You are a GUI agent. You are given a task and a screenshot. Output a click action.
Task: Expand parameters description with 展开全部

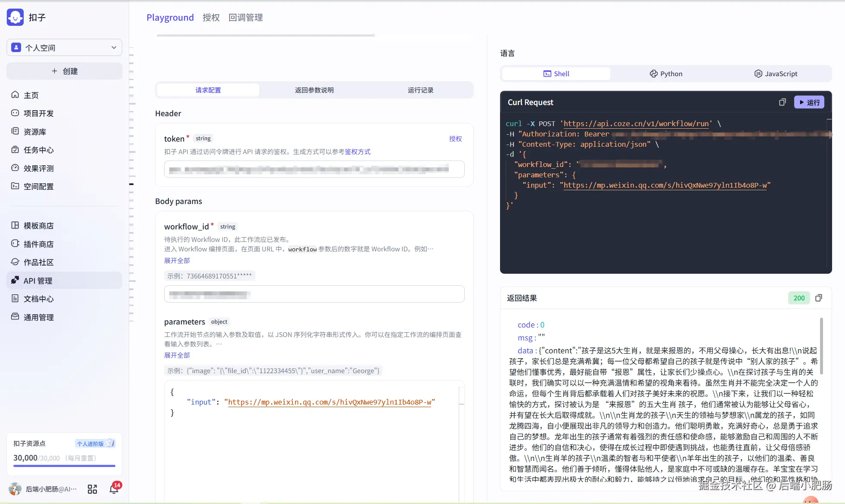(177, 355)
